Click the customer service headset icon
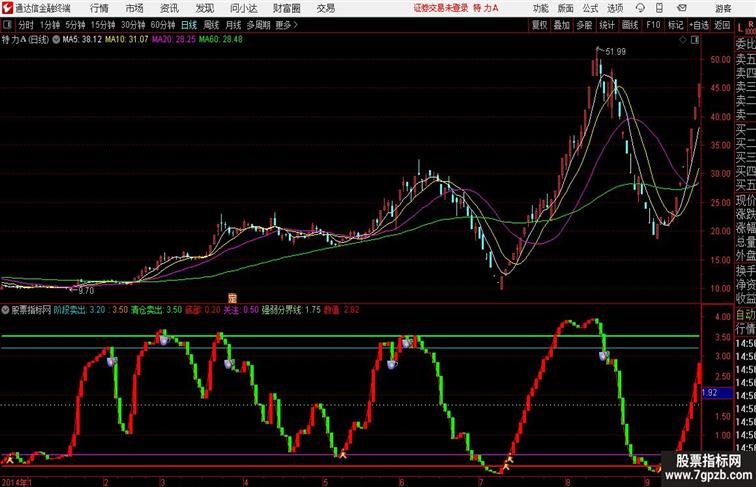 point(640,8)
